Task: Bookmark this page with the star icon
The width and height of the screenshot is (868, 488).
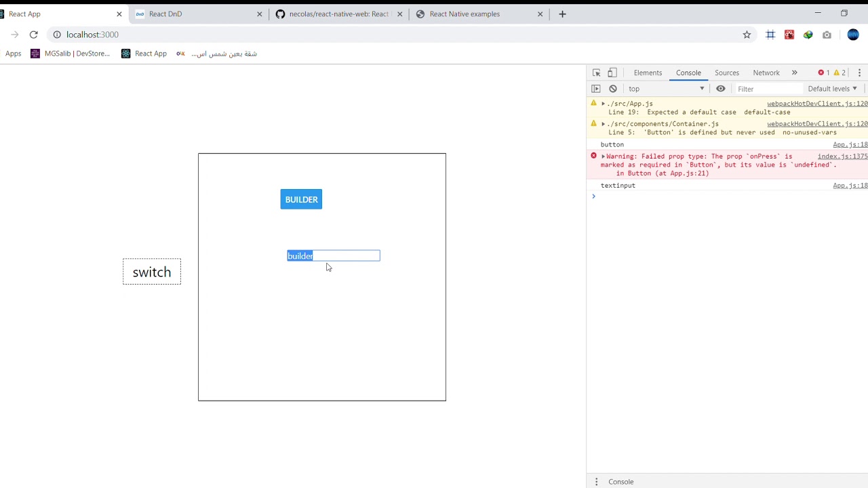Action: [747, 35]
